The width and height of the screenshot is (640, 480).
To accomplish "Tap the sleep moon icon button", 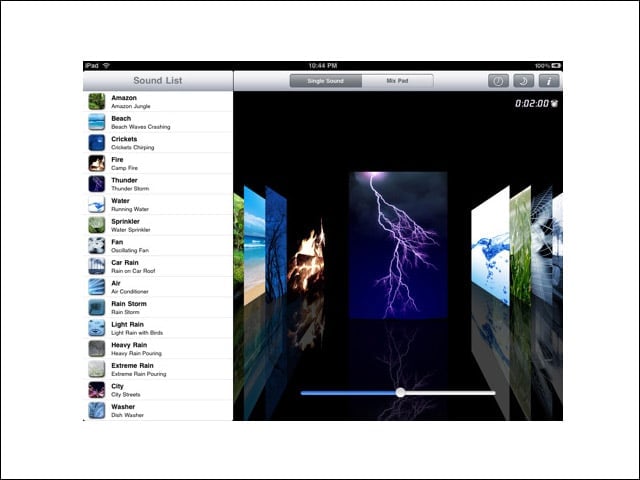I will click(523, 81).
